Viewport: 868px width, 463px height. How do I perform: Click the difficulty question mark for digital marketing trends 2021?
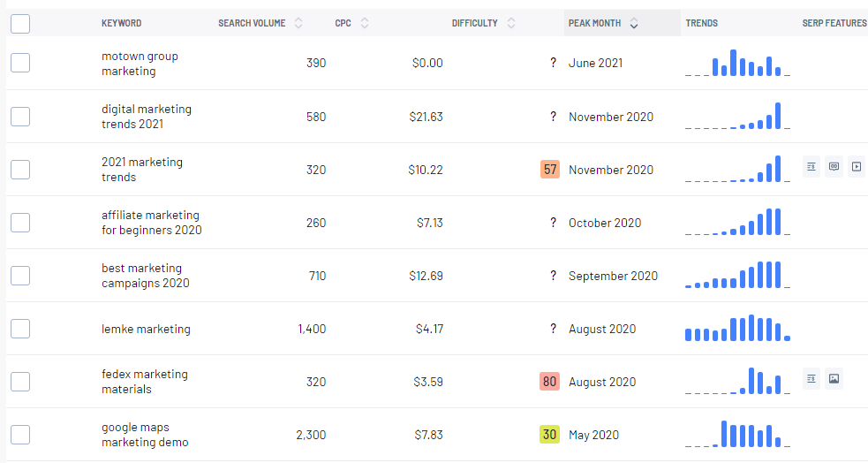tap(553, 117)
